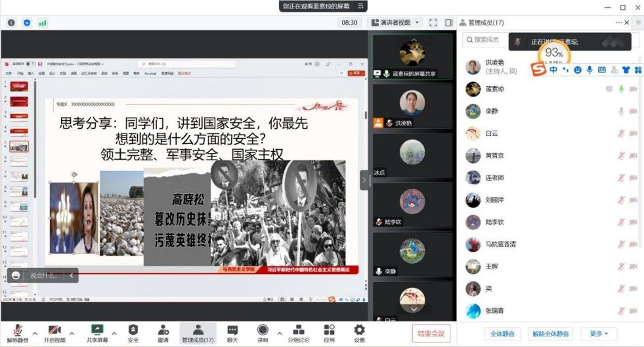Click the 邀请 invite icon

pos(163,333)
